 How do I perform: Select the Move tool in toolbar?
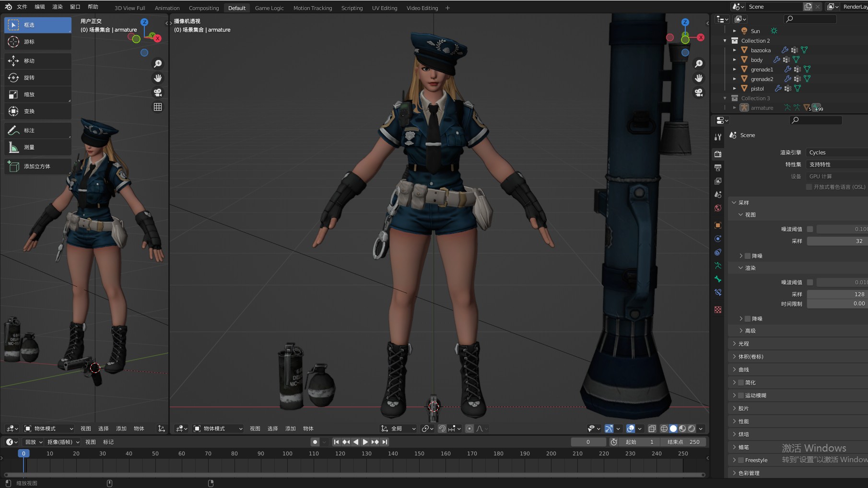pyautogui.click(x=37, y=61)
